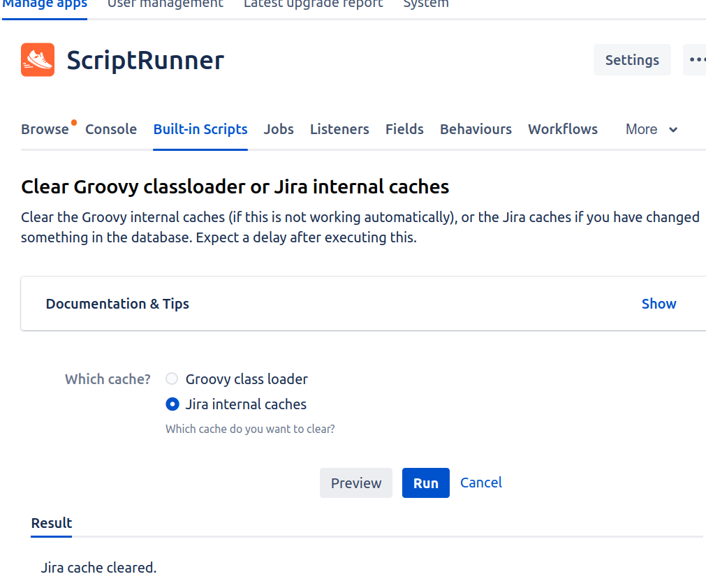Click the ScriptRunner shoe logo icon
The height and width of the screenshot is (588, 706).
tap(38, 60)
